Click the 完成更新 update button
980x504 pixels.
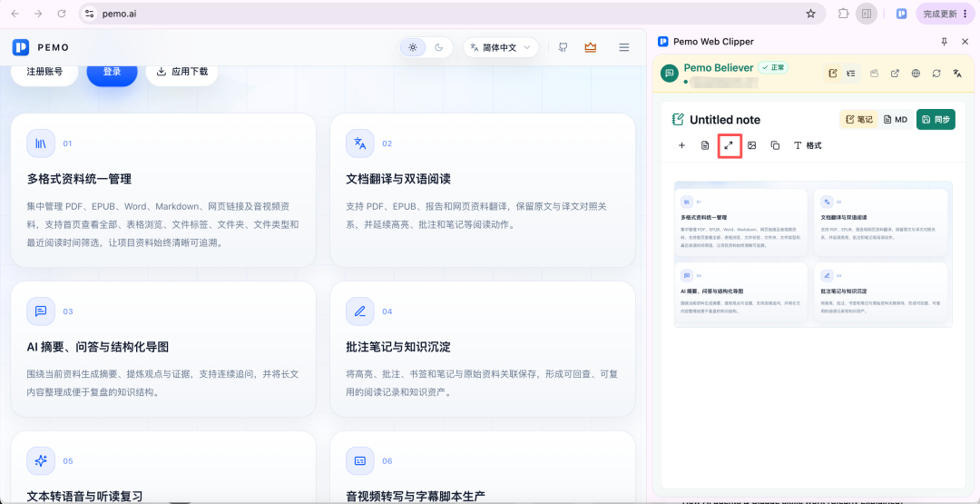pyautogui.click(x=945, y=13)
